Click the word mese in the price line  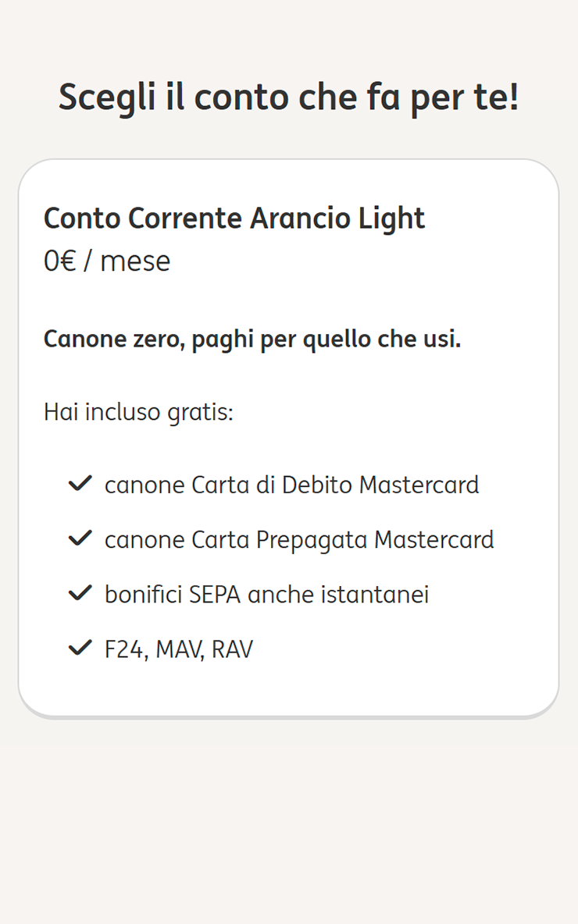[135, 262]
